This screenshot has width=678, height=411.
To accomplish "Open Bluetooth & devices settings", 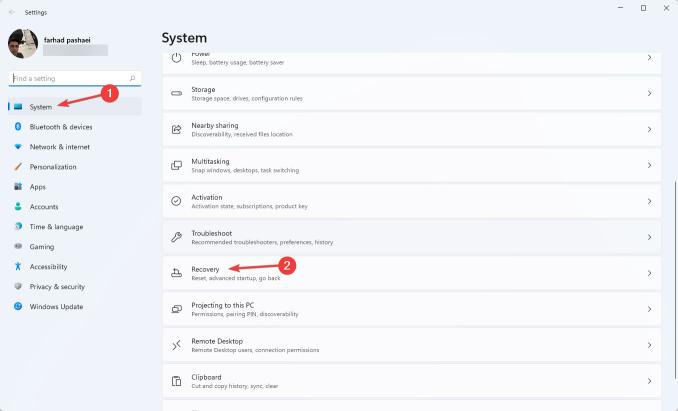I will (75, 127).
